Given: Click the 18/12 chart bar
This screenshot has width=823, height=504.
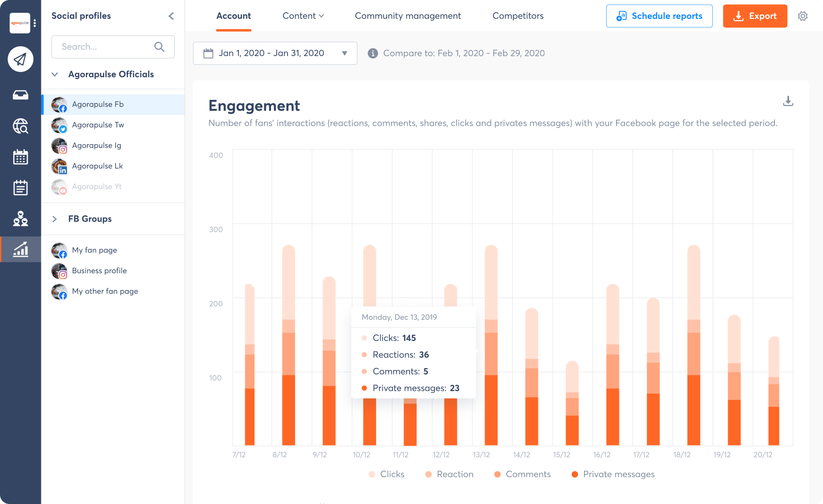Looking at the screenshot, I should pos(693,345).
